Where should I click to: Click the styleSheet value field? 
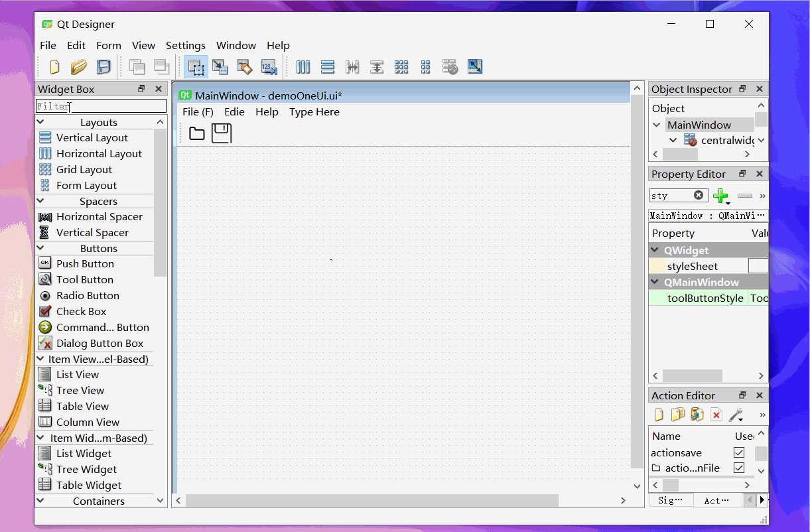[x=758, y=266]
